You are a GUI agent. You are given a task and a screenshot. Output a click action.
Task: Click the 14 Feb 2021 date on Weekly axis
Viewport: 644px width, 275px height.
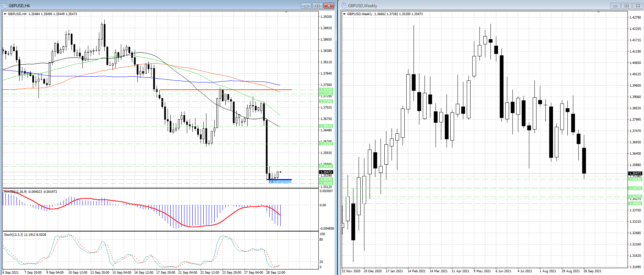coord(417,271)
